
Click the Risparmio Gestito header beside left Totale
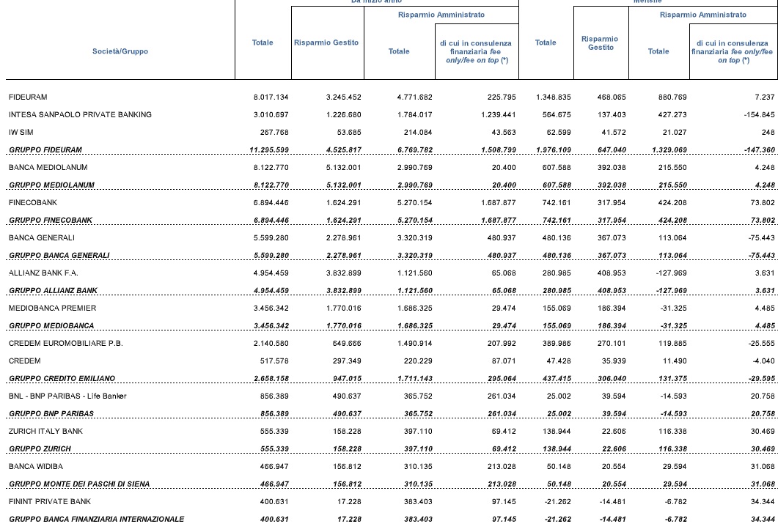pyautogui.click(x=326, y=43)
